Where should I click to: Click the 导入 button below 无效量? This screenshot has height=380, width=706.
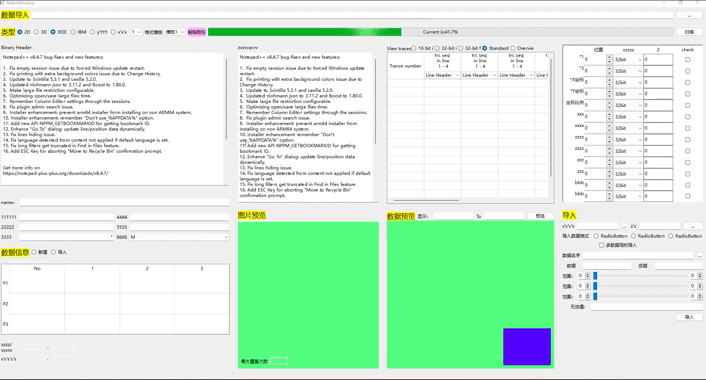[x=689, y=317]
